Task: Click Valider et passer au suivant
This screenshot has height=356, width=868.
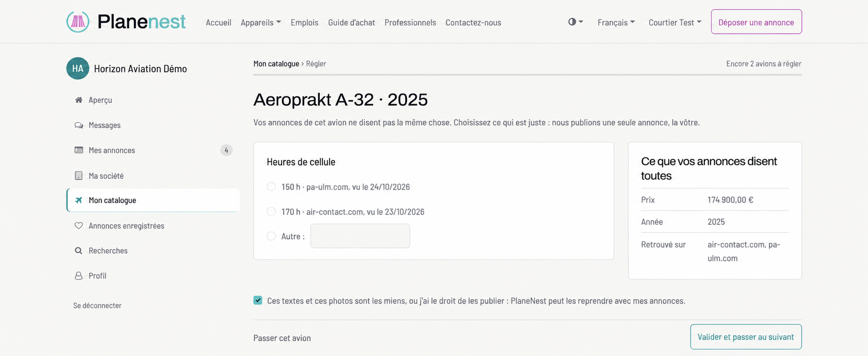Action: (746, 337)
